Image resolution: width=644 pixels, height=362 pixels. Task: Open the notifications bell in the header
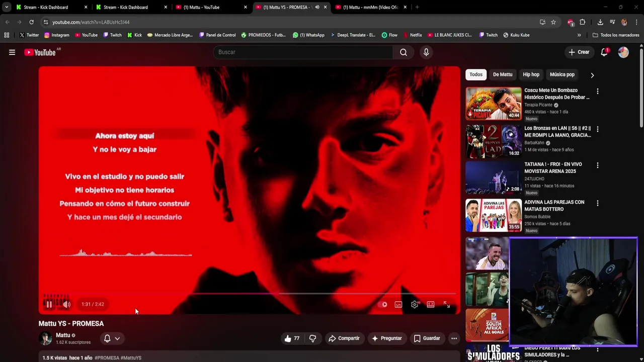(604, 52)
